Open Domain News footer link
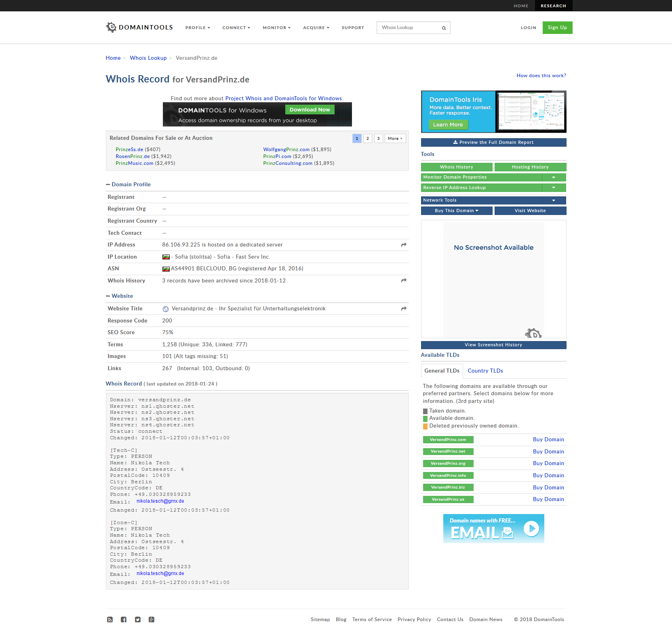The image size is (672, 630). (486, 619)
